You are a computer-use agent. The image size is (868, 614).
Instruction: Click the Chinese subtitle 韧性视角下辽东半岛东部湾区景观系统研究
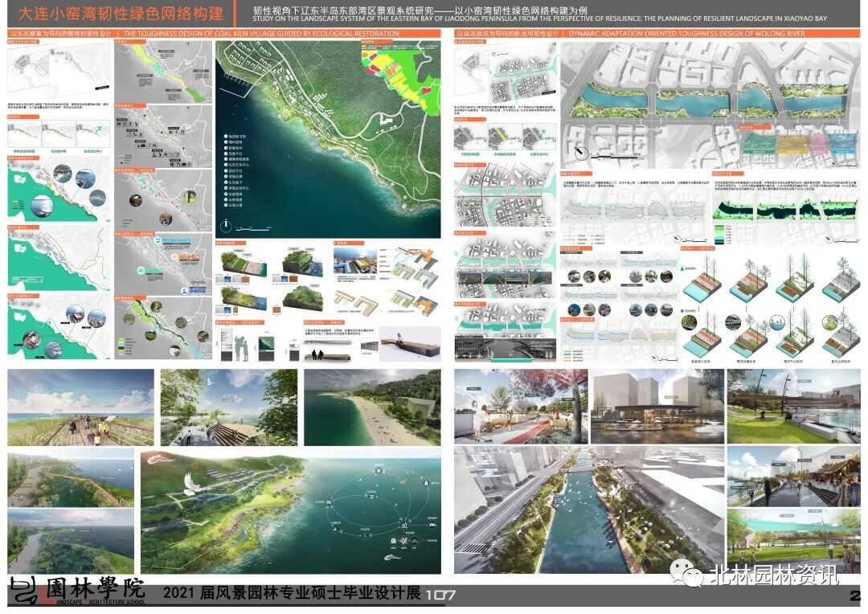point(344,10)
